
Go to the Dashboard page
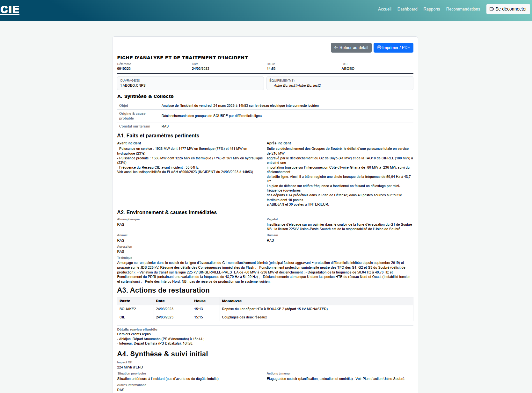pos(407,9)
